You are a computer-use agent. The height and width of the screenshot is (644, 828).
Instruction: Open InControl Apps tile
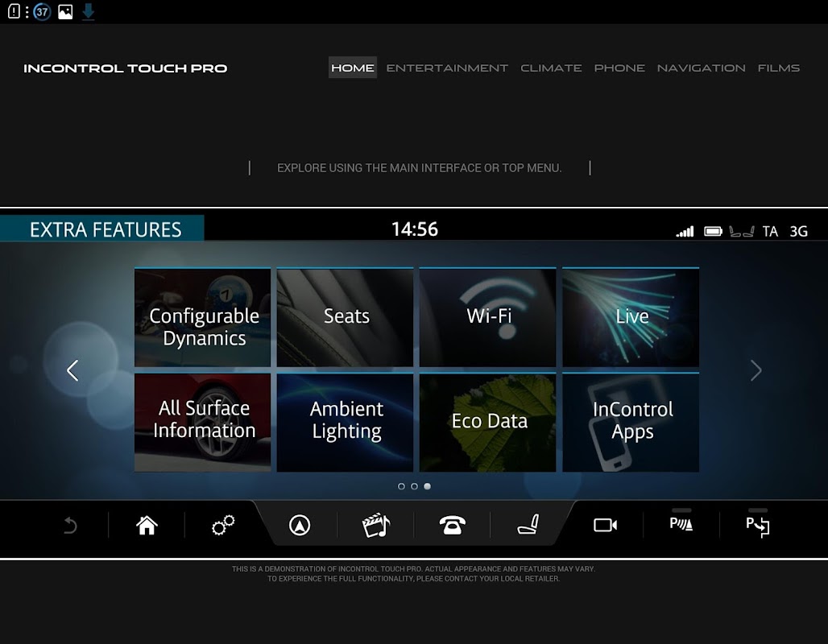tap(631, 423)
